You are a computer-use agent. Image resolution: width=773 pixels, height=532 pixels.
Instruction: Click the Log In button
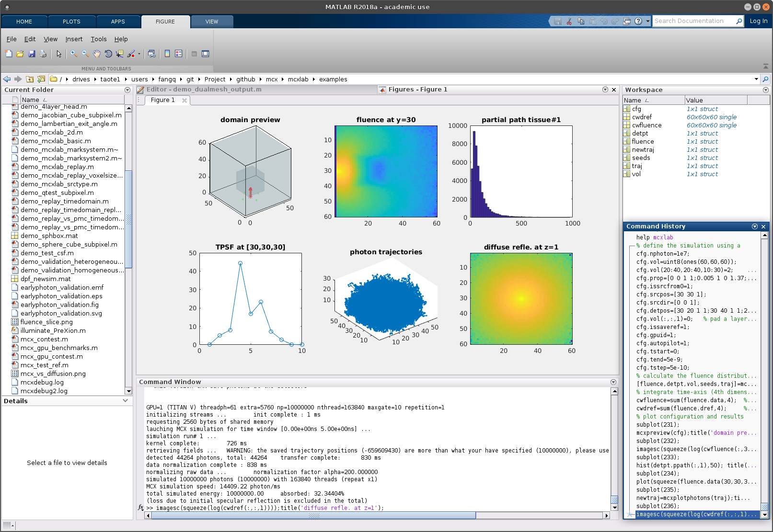click(759, 21)
